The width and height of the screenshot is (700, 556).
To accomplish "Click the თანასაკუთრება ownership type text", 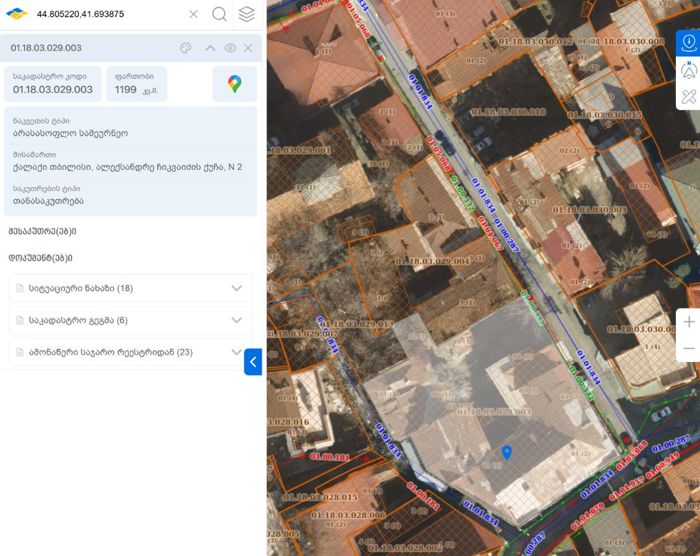I will point(48,201).
